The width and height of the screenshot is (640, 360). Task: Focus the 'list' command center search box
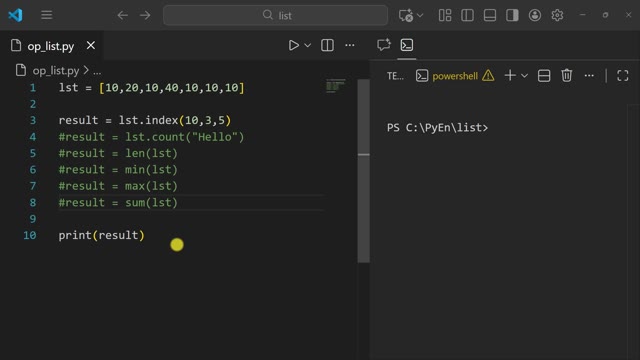(276, 16)
